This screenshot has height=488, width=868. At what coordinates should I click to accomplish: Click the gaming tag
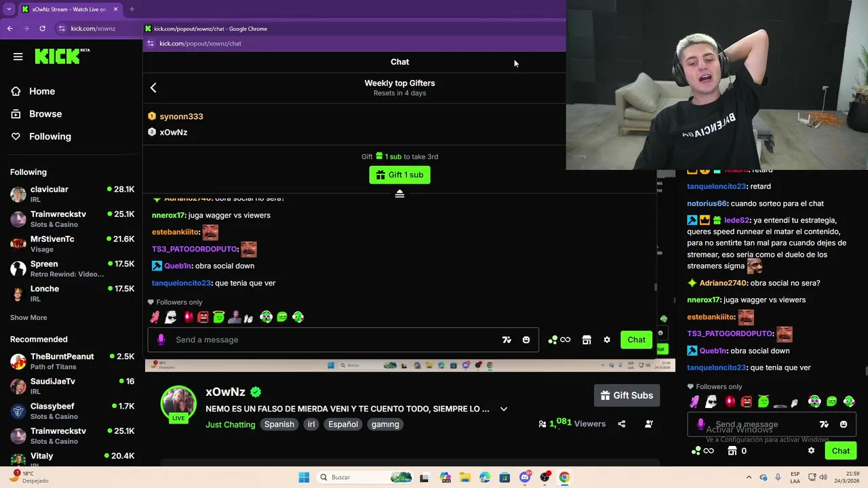click(385, 424)
